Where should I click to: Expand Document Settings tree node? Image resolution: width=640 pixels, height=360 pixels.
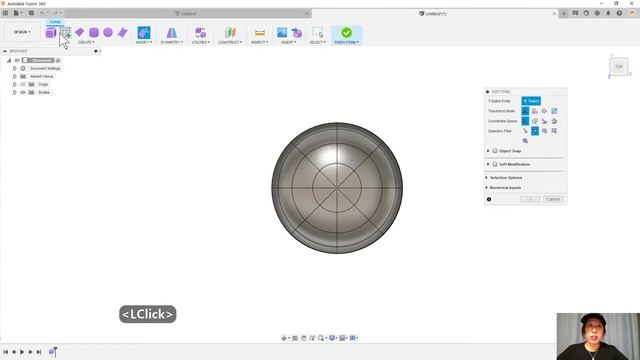(14, 68)
